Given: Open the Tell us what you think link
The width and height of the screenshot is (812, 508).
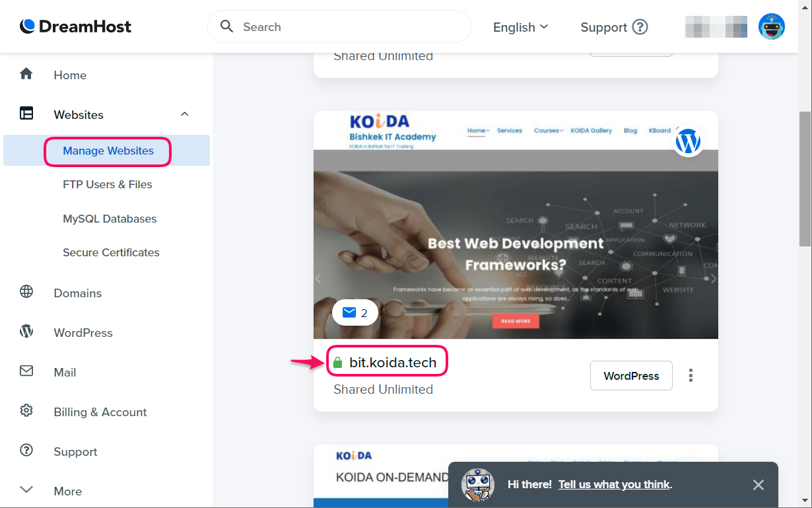Looking at the screenshot, I should pos(614,484).
